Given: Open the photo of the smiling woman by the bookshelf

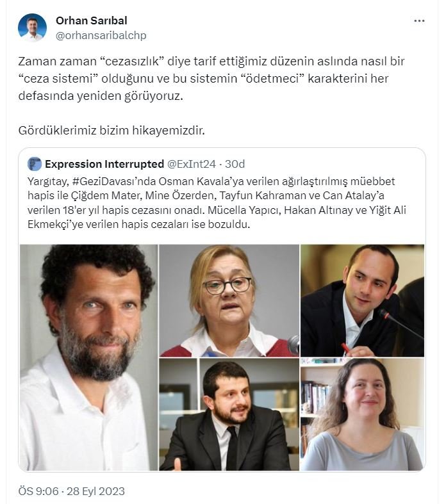Looking at the screenshot, I should [x=363, y=414].
